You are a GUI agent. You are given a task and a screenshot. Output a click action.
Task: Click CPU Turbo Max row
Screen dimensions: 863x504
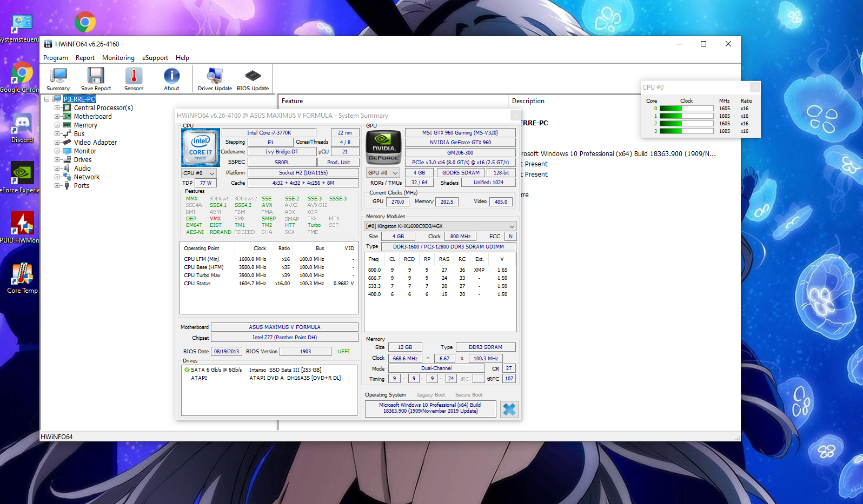269,275
